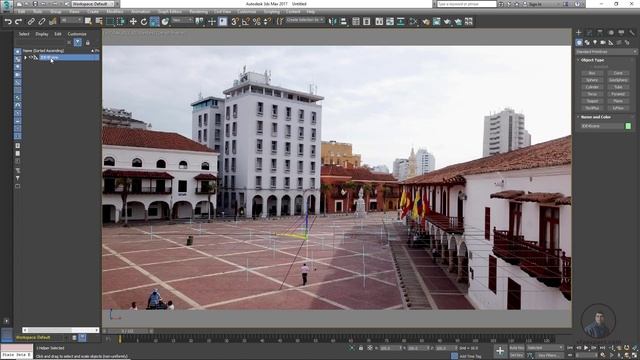The image size is (640, 360).
Task: Select the Cameras create category icon
Action: 603,42
